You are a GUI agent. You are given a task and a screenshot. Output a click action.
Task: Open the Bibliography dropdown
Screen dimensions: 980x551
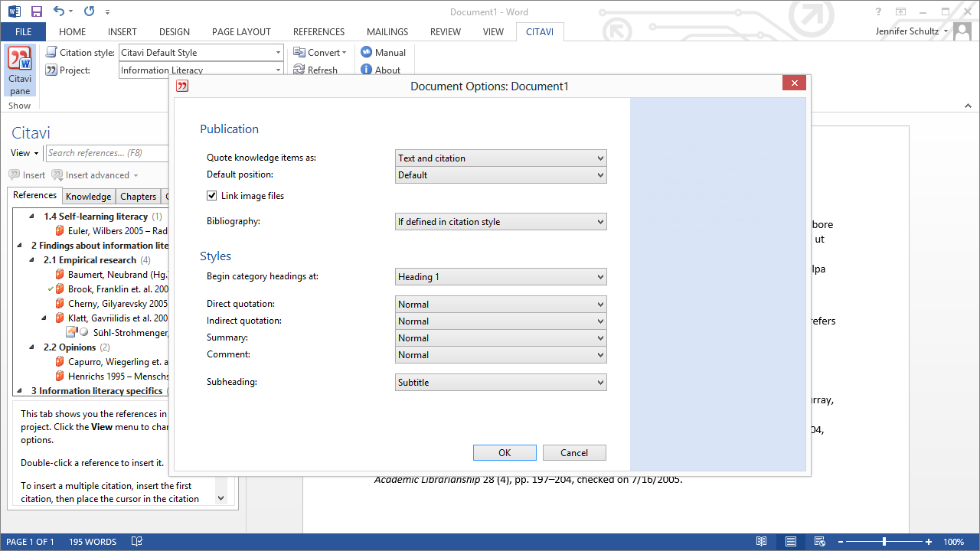(501, 222)
